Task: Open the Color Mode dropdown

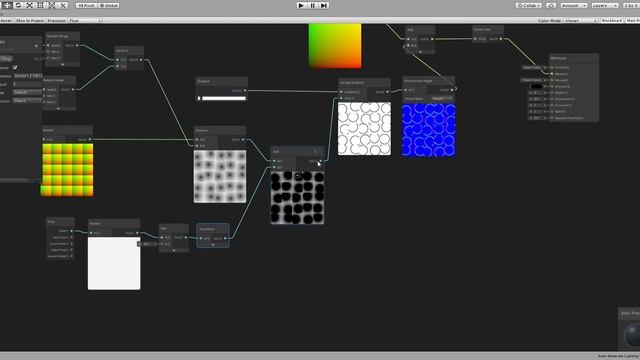Action: point(580,20)
